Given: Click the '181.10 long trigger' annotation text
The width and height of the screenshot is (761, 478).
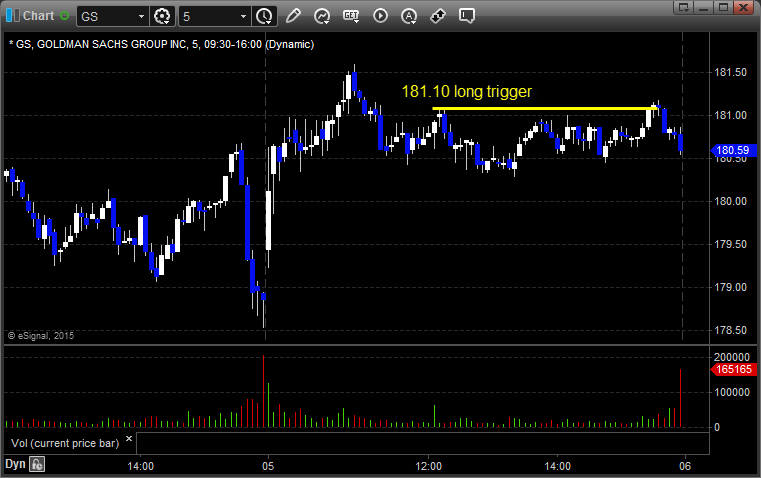Looking at the screenshot, I should click(x=466, y=91).
